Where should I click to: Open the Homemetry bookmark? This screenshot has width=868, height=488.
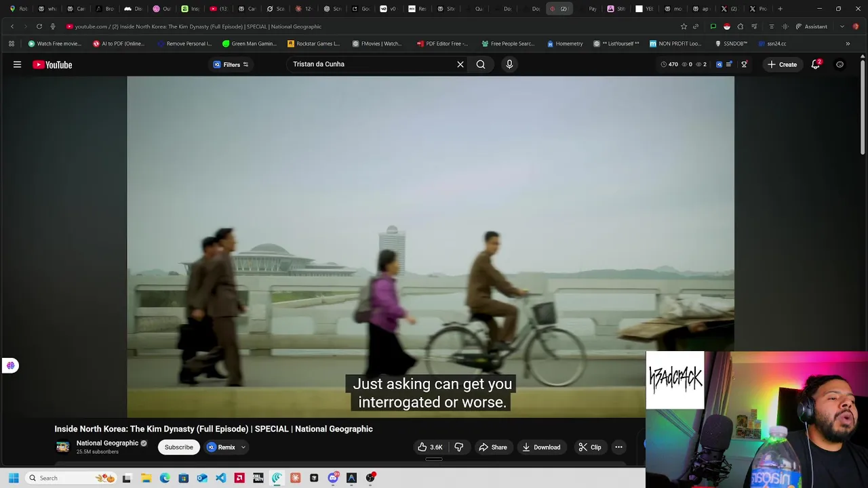click(565, 43)
